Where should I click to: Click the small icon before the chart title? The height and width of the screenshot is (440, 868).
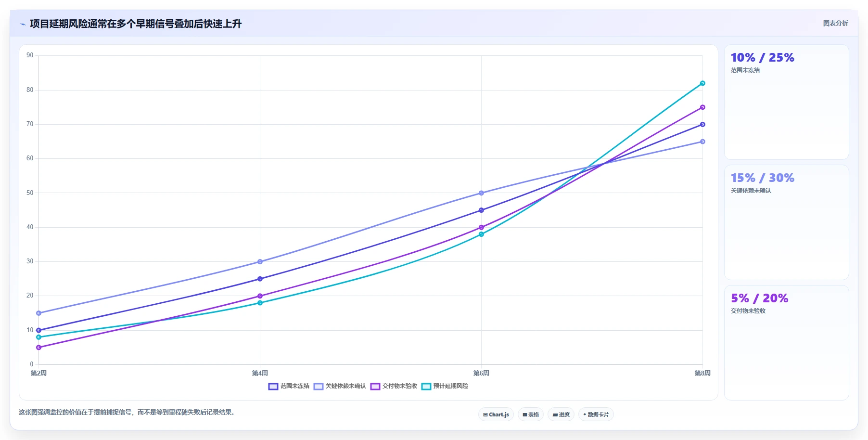point(23,24)
